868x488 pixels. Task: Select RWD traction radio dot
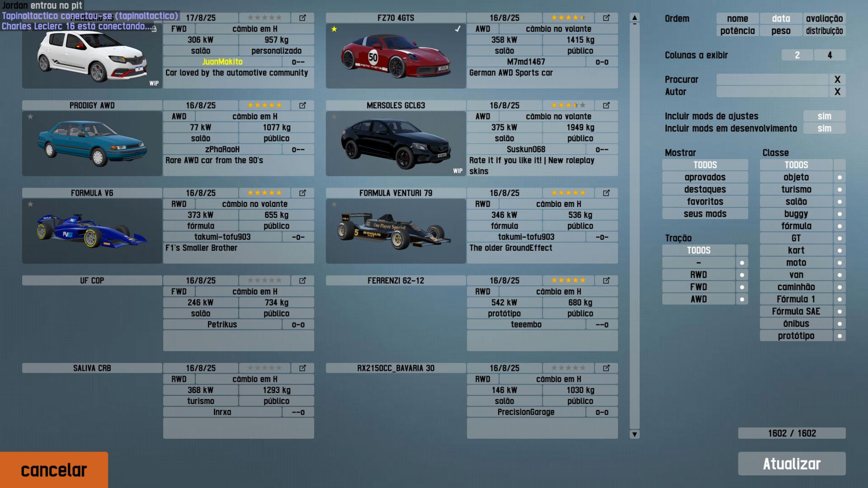tap(742, 275)
